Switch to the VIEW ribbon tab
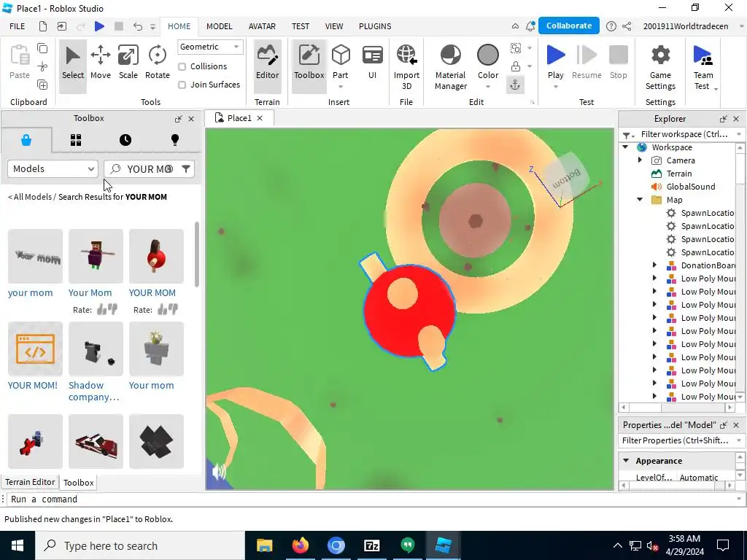 [x=334, y=26]
